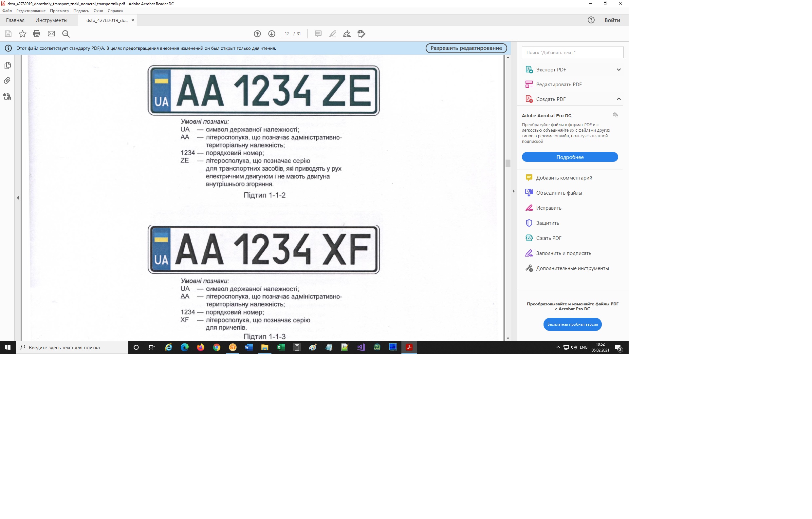812x519 pixels.
Task: Expand left navigation pane arrow
Action: point(18,198)
